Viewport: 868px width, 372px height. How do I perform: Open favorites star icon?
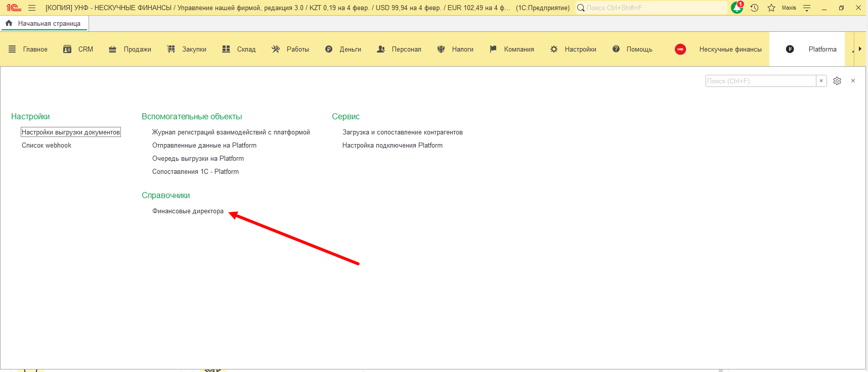click(x=771, y=8)
